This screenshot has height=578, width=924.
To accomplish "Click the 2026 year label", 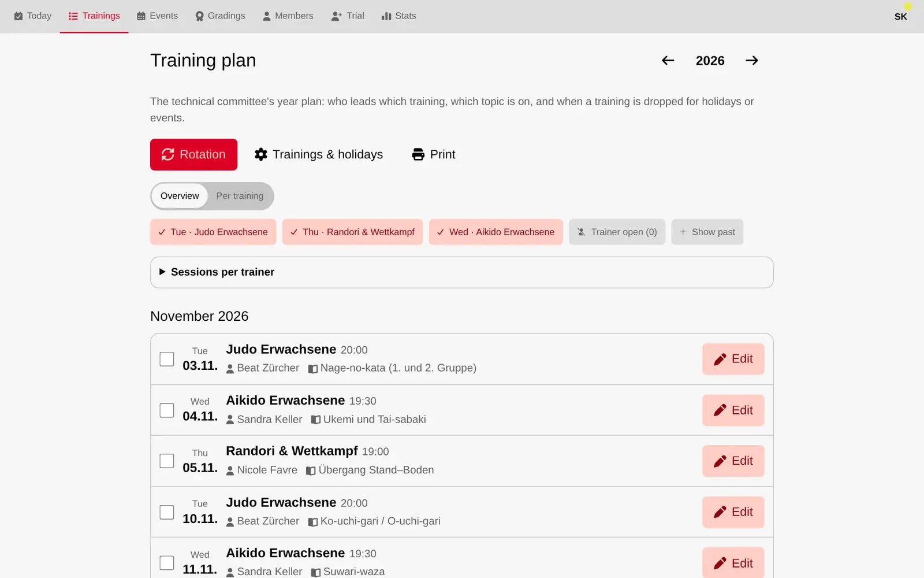I will pos(710,61).
